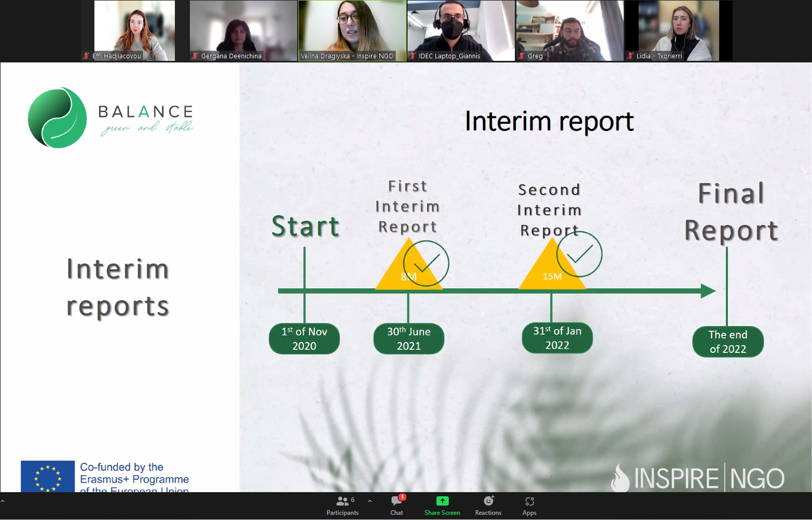Open the Chat panel
The height and width of the screenshot is (520, 812).
tap(397, 506)
